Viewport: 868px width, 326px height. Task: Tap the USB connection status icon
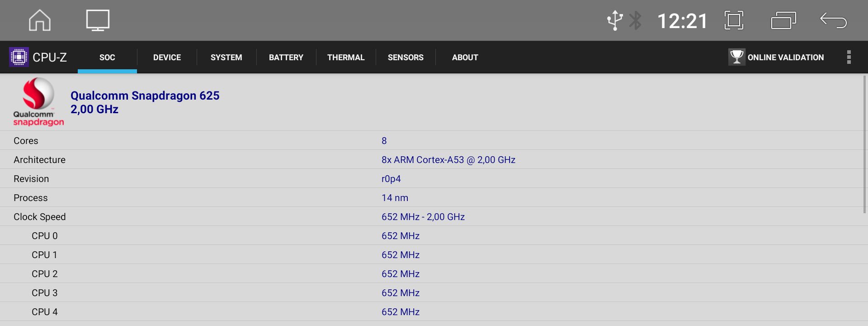point(614,20)
